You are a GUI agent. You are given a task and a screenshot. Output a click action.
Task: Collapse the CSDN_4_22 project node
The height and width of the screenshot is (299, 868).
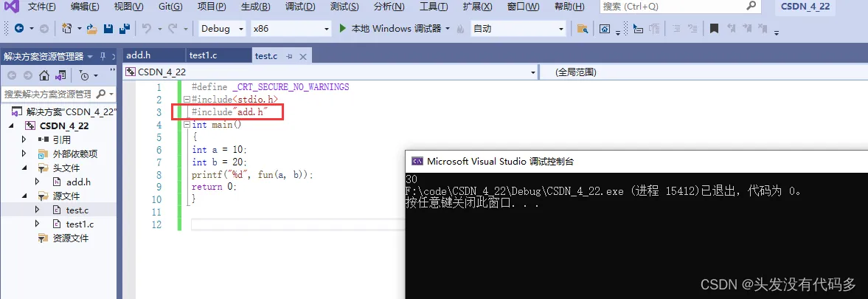pyautogui.click(x=13, y=126)
